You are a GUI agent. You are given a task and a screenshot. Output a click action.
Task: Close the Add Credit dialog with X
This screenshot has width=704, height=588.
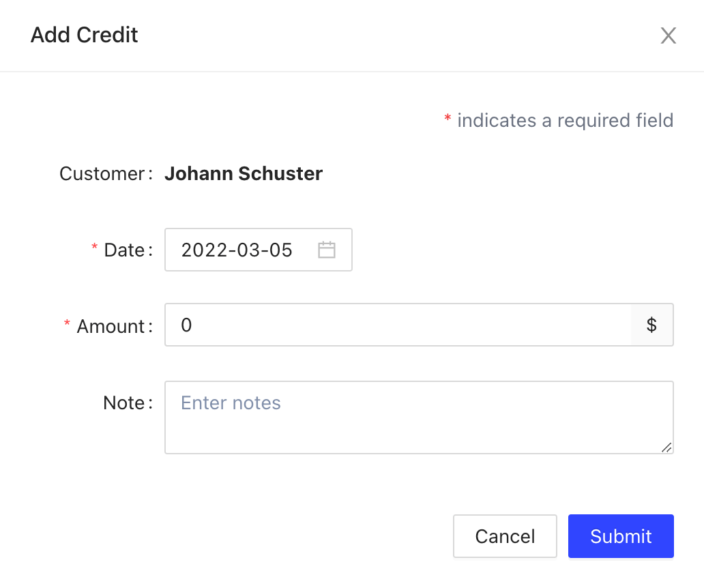pyautogui.click(x=668, y=35)
